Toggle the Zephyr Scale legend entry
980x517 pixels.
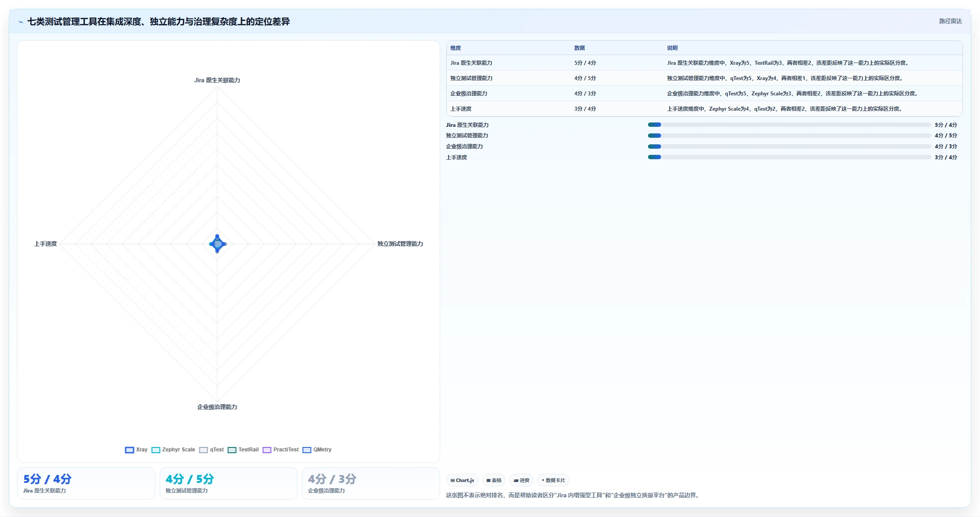pyautogui.click(x=173, y=450)
